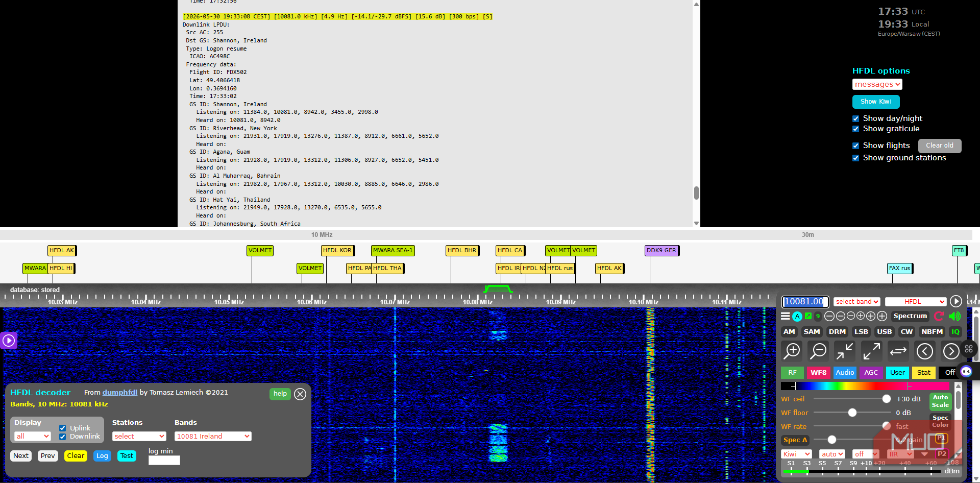Open the Display all dropdown
Viewport: 980px width, 483px height.
[x=33, y=436]
